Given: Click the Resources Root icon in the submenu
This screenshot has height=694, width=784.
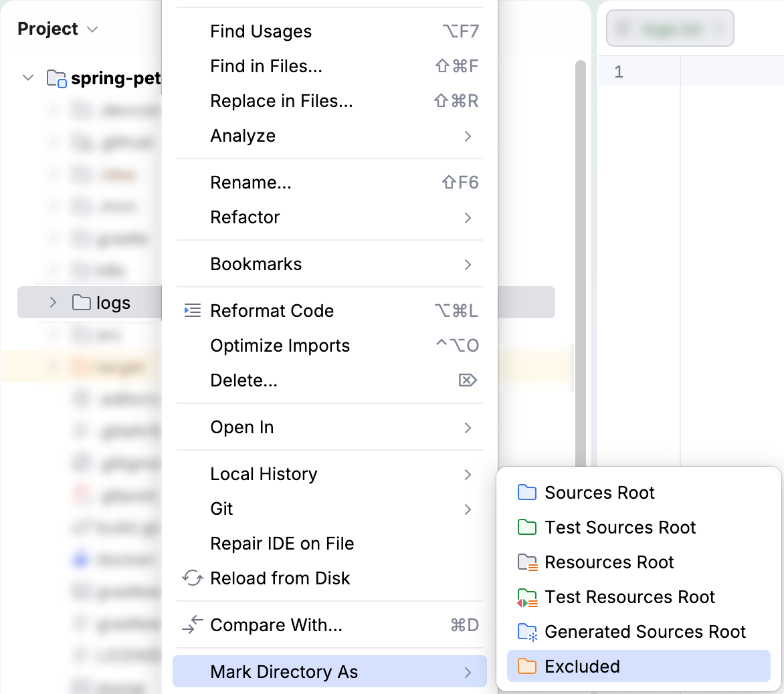Looking at the screenshot, I should click(526, 562).
